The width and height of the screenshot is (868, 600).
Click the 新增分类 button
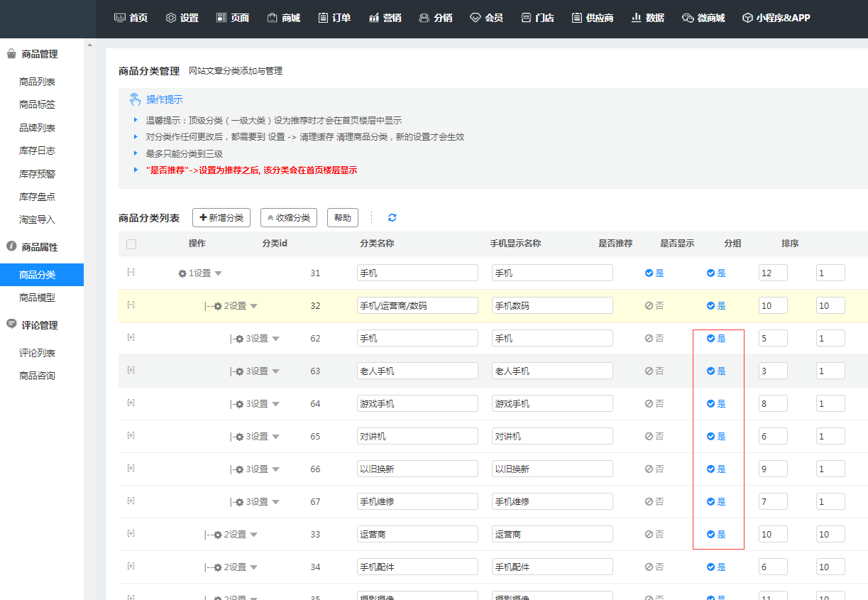[221, 218]
